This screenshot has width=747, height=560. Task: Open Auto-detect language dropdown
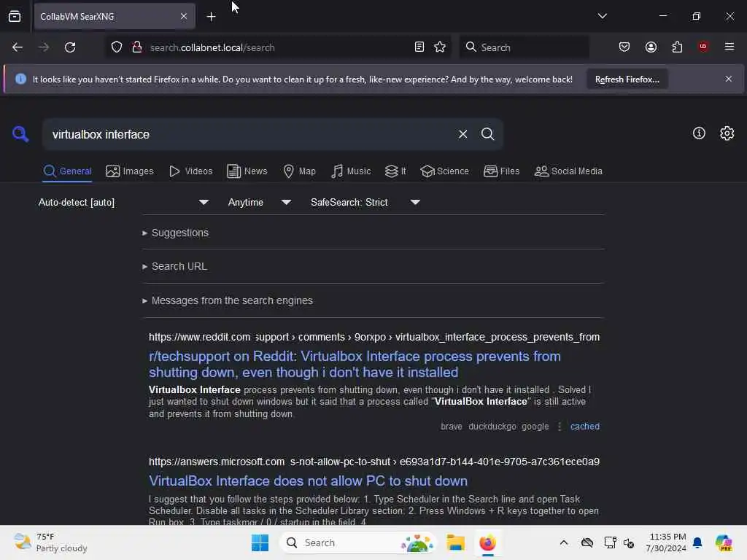124,203
